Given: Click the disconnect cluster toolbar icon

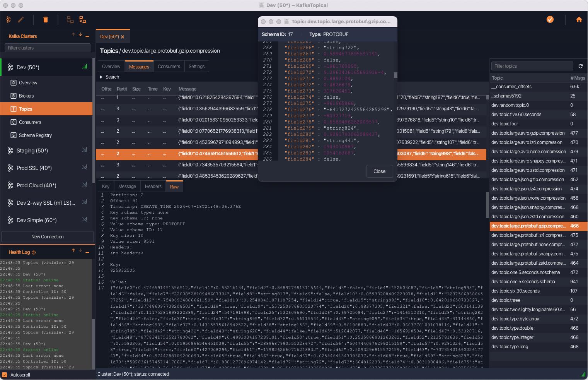Looking at the screenshot, I should click(83, 20).
